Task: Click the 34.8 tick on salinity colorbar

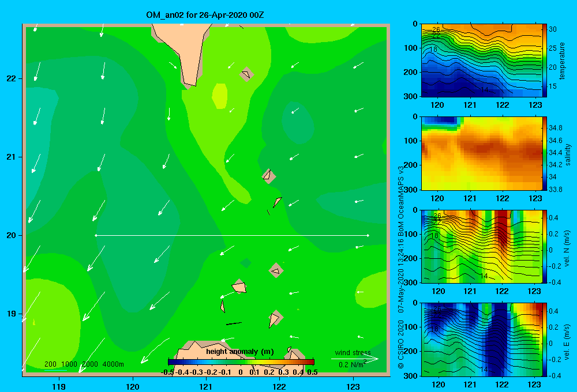Action: point(556,128)
